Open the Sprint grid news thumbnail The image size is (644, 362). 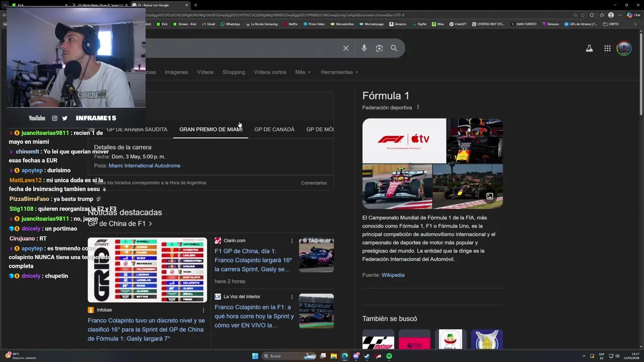pos(147,270)
